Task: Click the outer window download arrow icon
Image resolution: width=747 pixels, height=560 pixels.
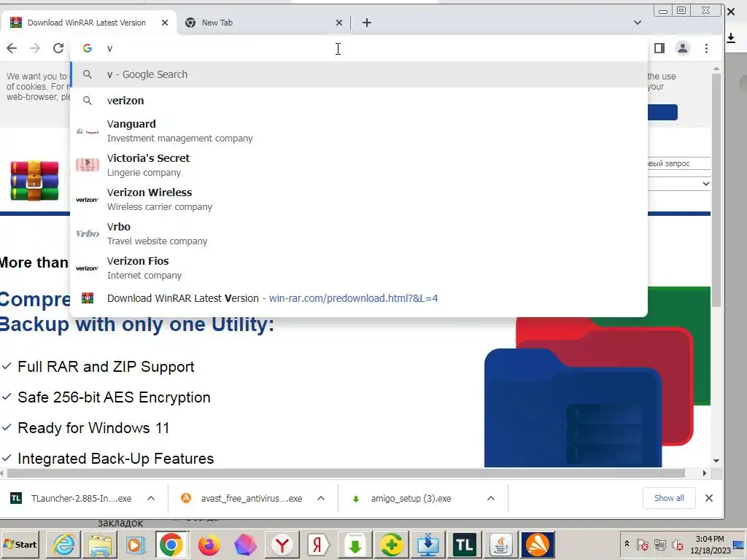Action: tap(731, 37)
